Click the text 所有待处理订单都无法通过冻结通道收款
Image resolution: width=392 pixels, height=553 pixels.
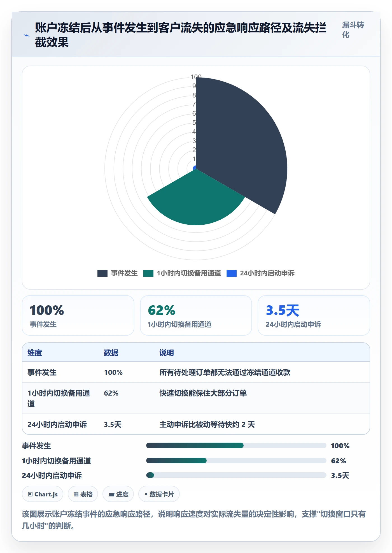coord(225,372)
